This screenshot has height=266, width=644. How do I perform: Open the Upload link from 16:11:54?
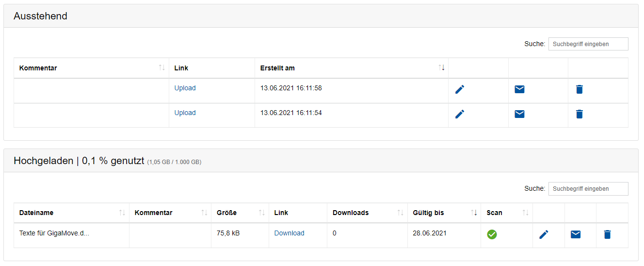(185, 113)
